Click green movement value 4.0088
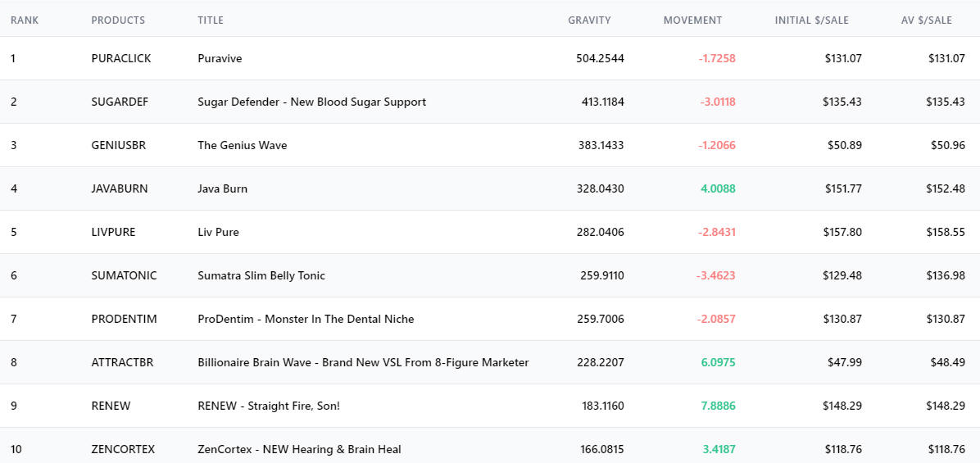Screen dimensions: 980x463 tap(719, 188)
